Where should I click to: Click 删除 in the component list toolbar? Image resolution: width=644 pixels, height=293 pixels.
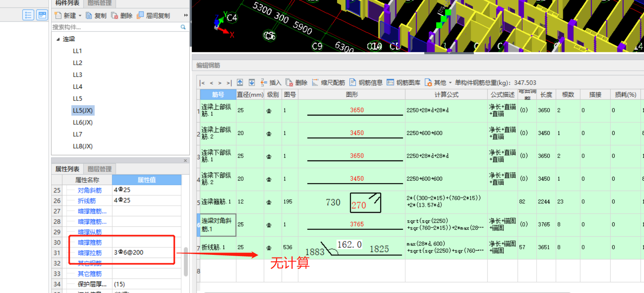point(122,15)
